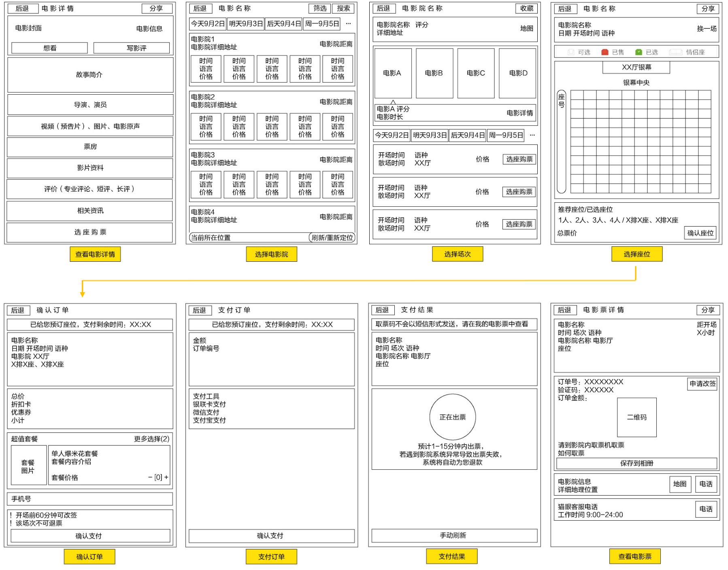
Task: Tap the 保存到相册 button
Action: (636, 464)
